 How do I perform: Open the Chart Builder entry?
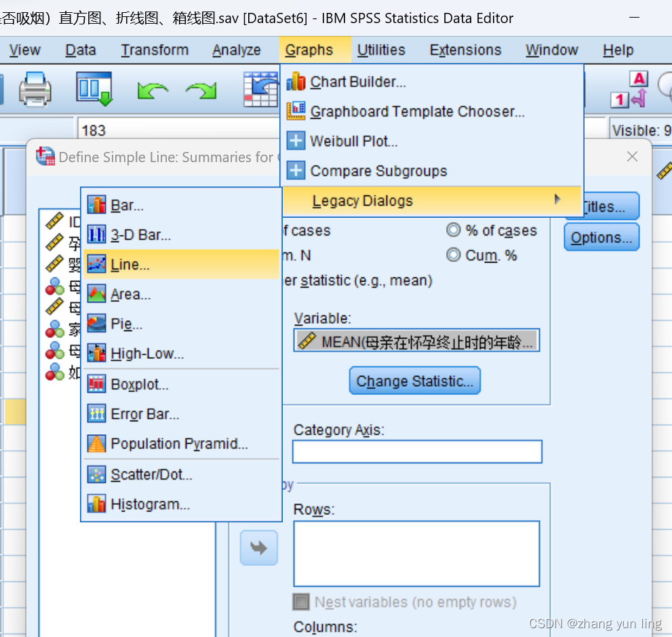coord(432,81)
